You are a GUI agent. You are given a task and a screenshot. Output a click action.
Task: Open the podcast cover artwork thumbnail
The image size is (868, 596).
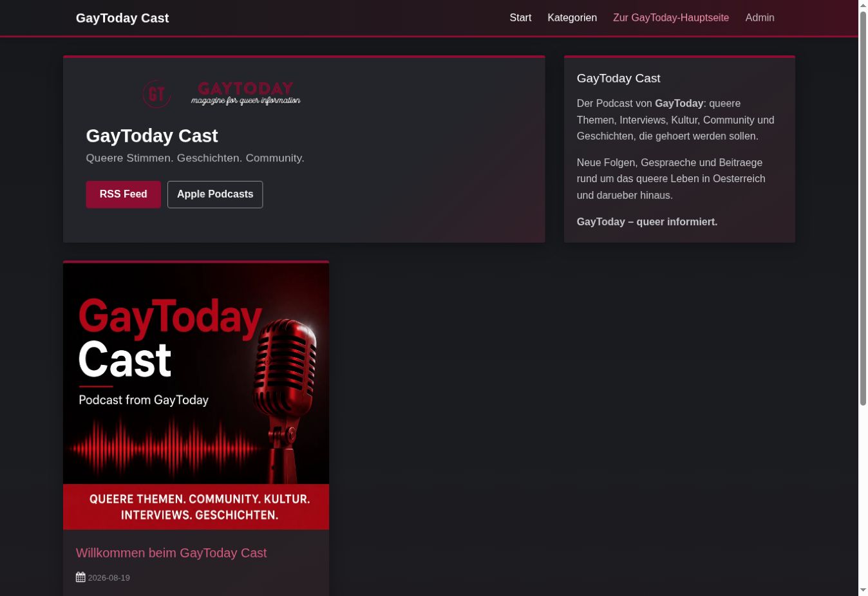point(196,396)
